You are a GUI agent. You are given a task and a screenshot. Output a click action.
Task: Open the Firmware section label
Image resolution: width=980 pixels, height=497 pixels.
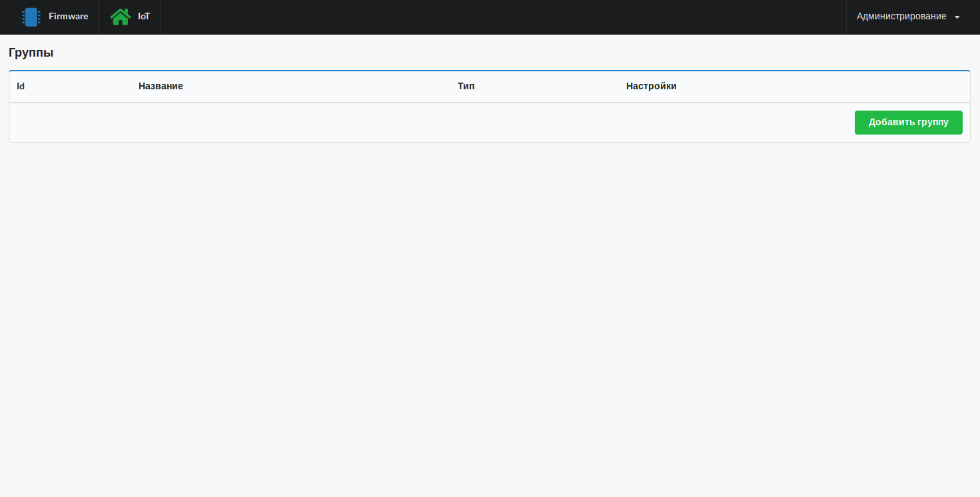[x=68, y=17]
